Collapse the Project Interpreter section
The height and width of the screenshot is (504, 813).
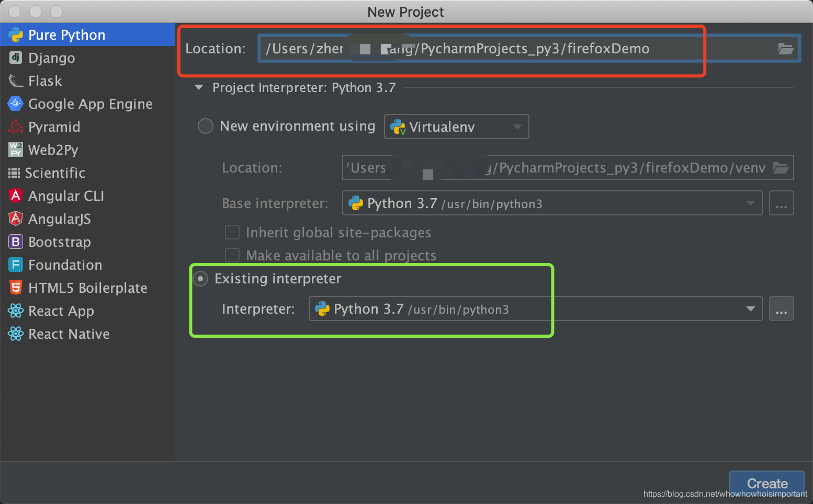(x=198, y=87)
